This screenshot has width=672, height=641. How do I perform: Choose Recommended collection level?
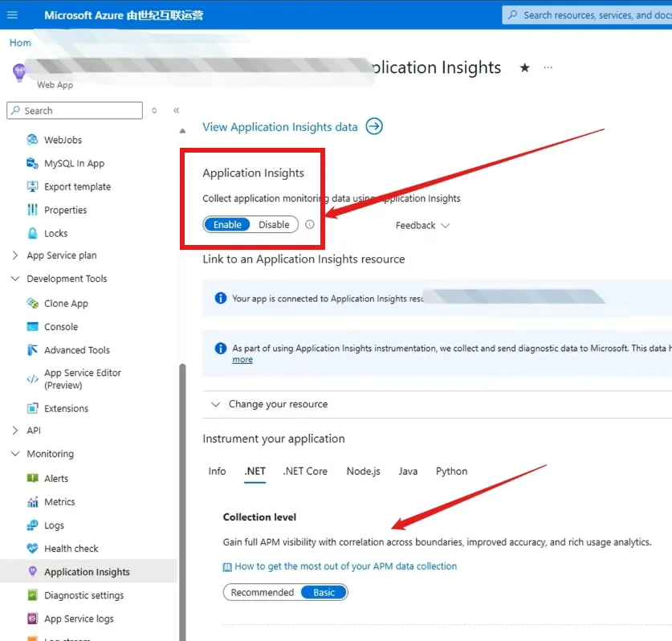coord(263,593)
